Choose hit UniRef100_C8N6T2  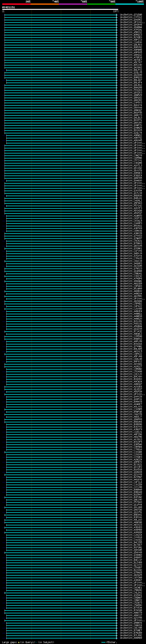131,600
